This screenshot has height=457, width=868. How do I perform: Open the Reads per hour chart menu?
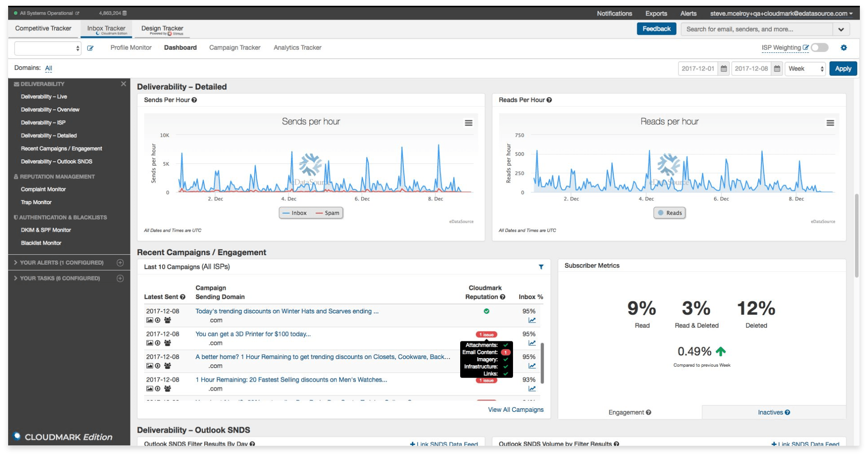point(830,123)
